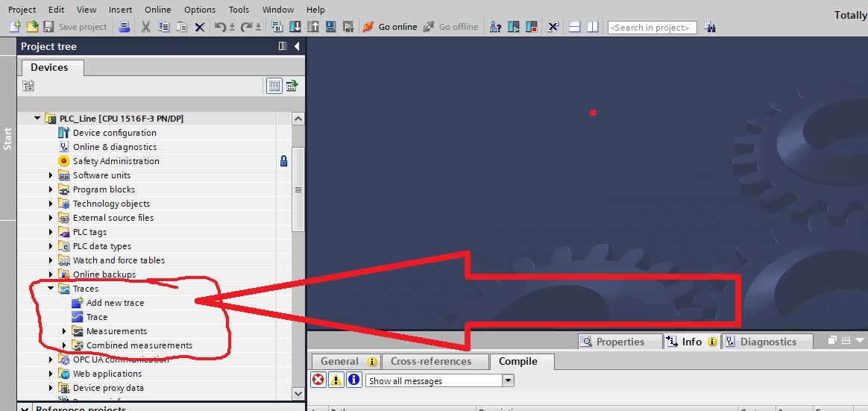Click the Compile icon in toolbar
868x411 pixels.
pyautogui.click(x=277, y=27)
